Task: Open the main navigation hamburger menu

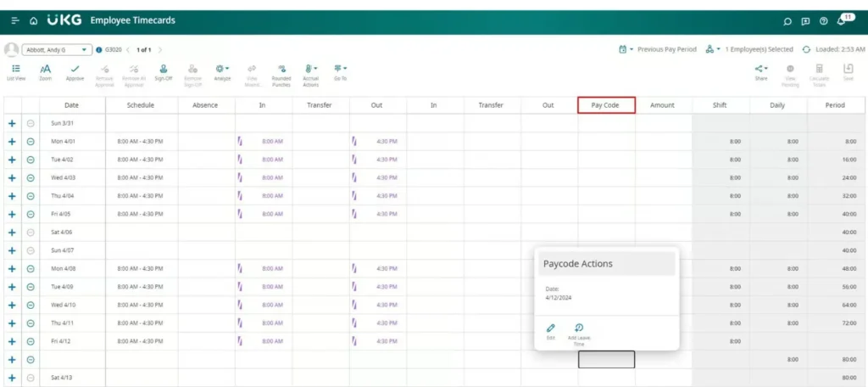Action: 15,21
